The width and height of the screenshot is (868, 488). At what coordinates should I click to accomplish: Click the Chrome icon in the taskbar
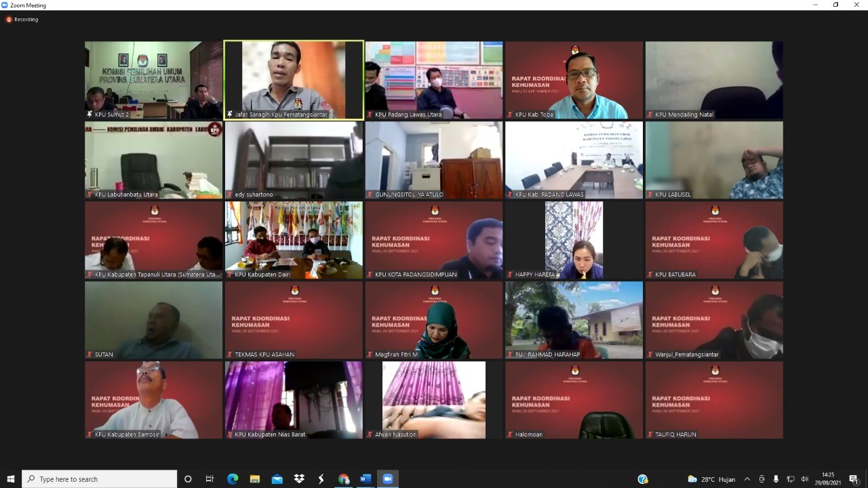coord(344,479)
